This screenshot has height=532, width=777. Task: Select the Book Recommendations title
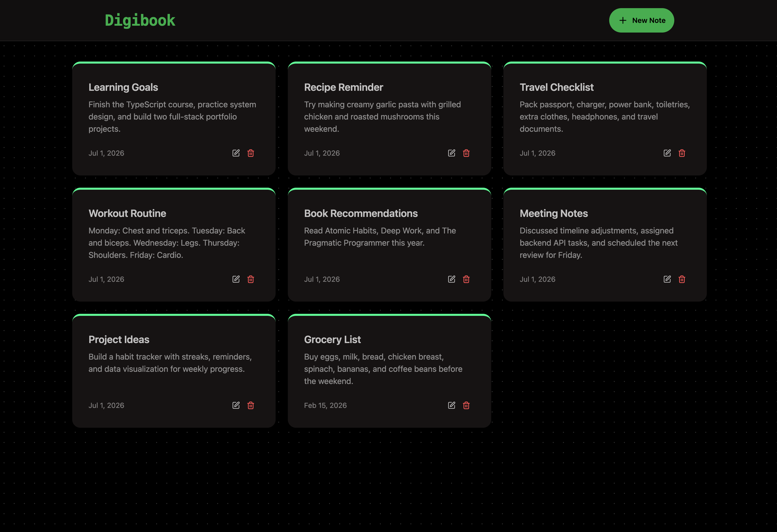coord(361,213)
